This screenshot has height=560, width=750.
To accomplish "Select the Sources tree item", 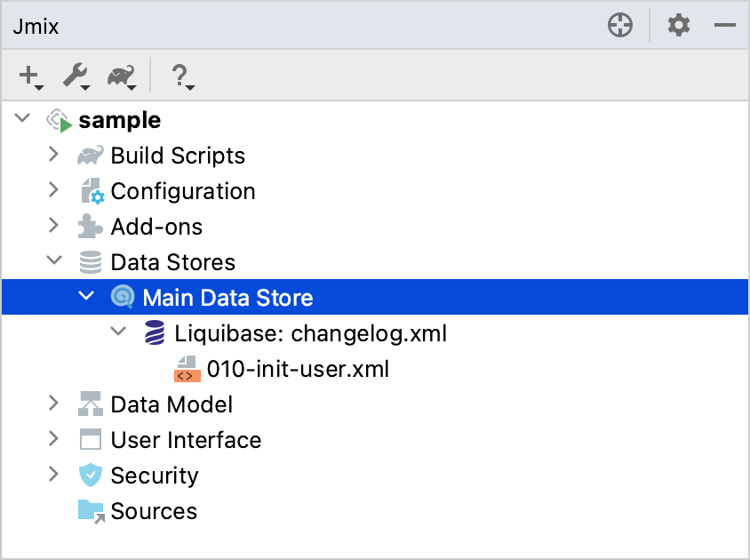I will coord(154,511).
